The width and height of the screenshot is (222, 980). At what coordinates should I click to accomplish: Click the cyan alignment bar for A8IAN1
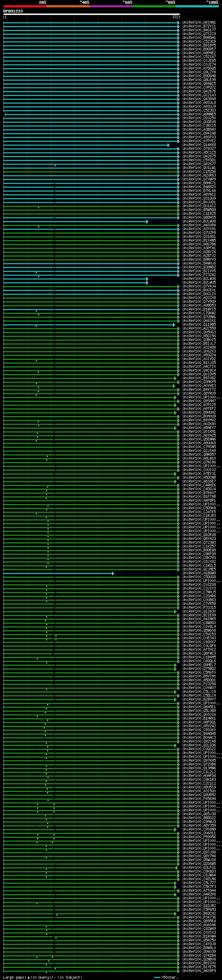point(92,23)
